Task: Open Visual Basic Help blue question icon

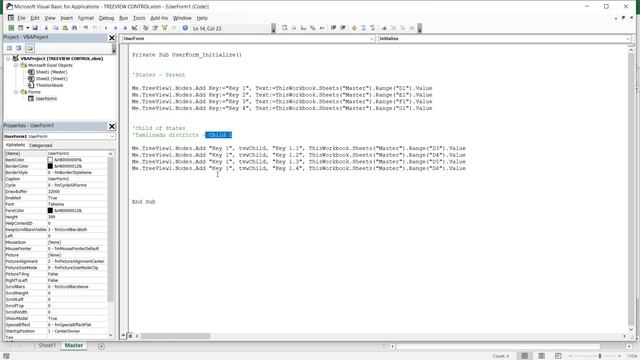Action: click(x=185, y=28)
